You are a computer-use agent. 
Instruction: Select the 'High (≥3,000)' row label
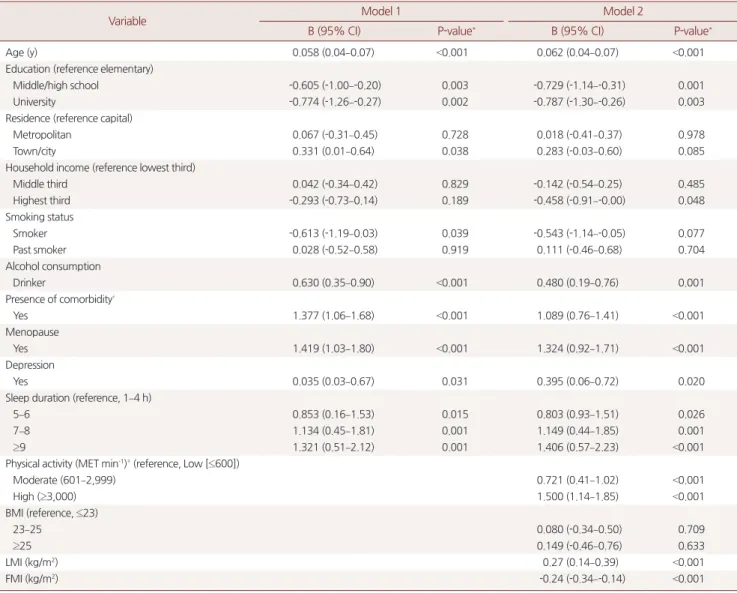tap(44, 497)
